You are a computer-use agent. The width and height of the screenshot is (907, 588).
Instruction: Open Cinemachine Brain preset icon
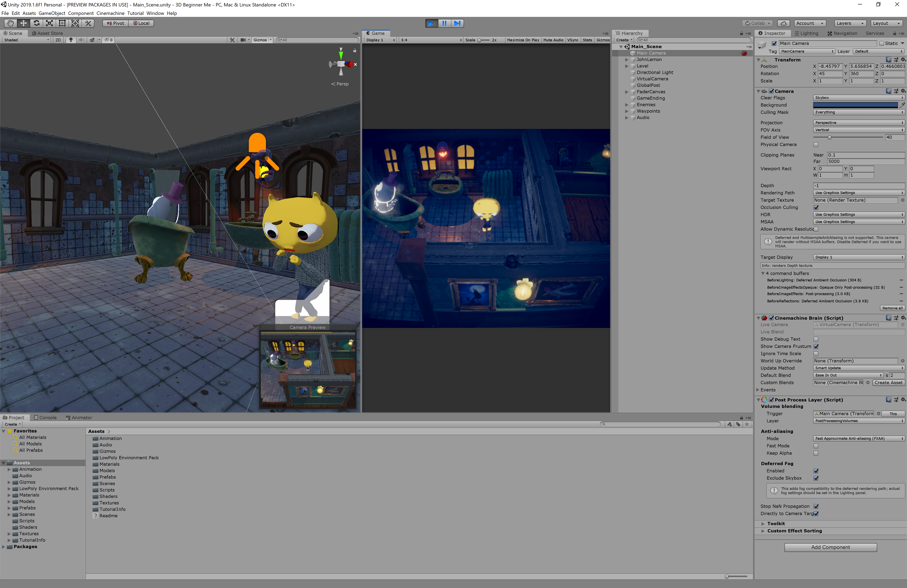896,318
